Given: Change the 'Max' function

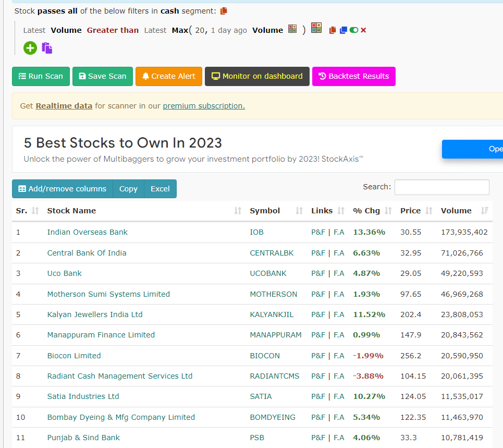Looking at the screenshot, I should coord(180,30).
